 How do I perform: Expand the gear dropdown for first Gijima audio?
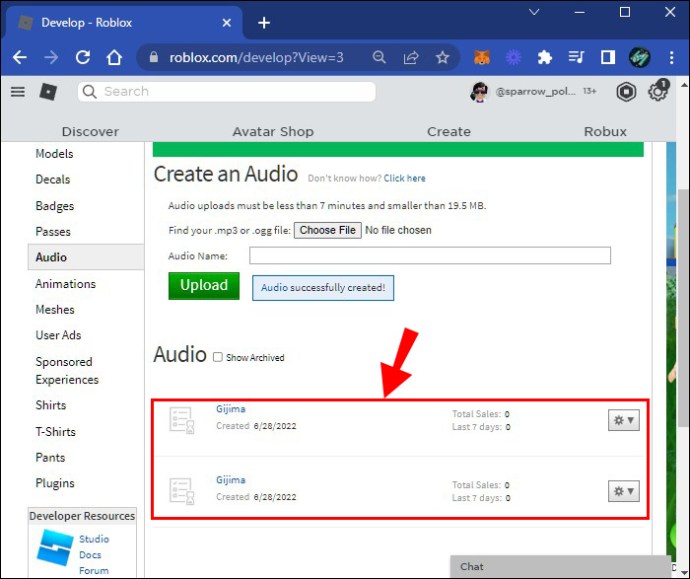coord(624,420)
